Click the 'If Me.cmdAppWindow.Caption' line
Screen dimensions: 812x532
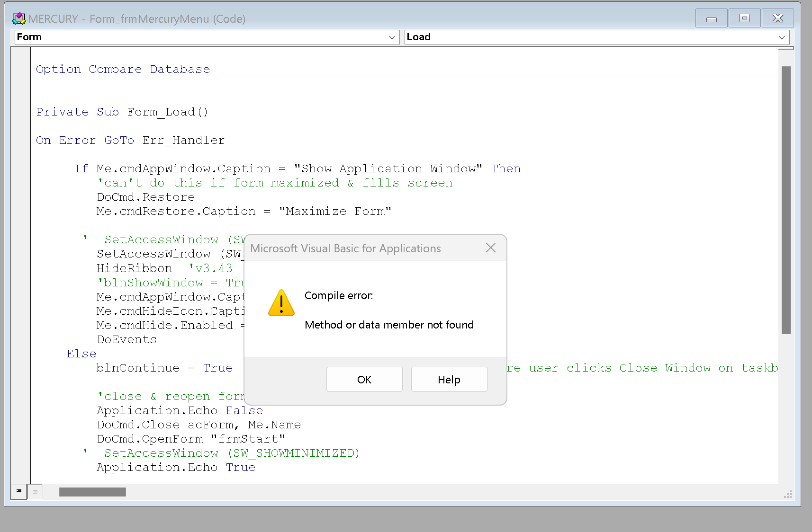tap(298, 168)
